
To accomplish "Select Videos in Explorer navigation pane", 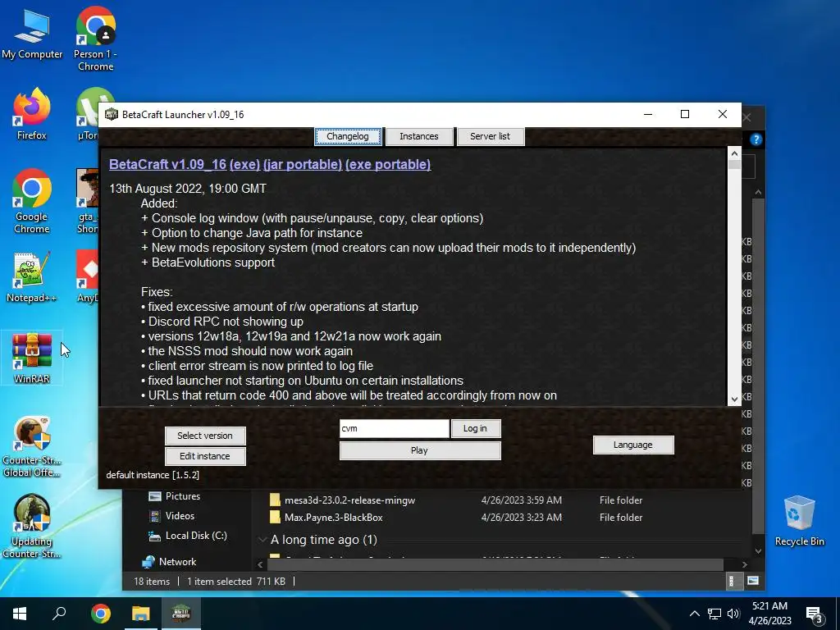I will pyautogui.click(x=172, y=516).
